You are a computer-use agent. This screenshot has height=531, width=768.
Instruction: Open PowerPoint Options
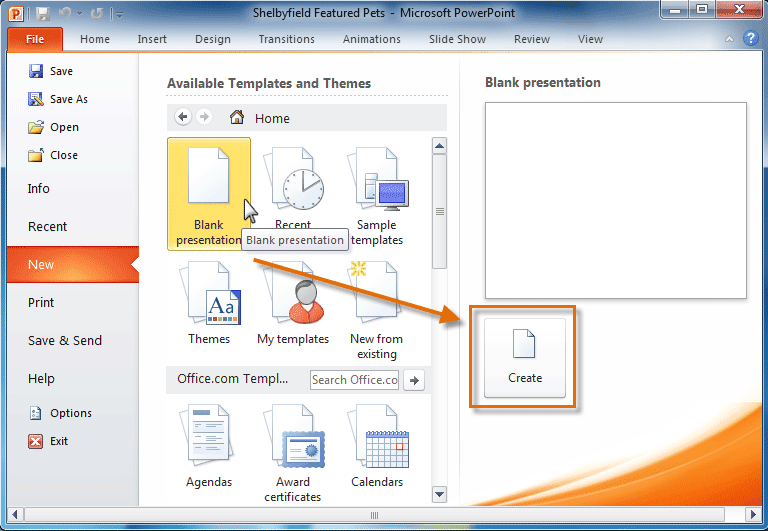point(60,413)
